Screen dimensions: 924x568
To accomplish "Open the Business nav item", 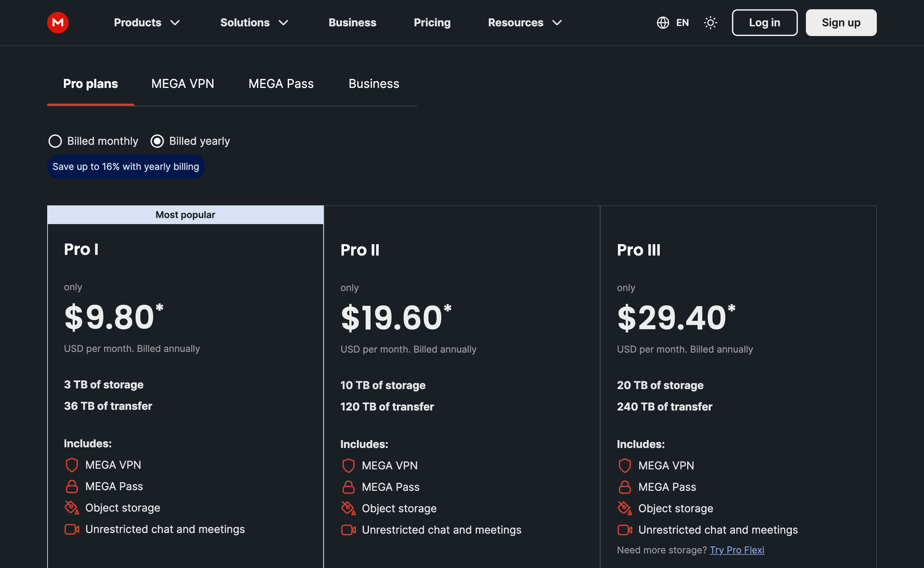I will click(352, 22).
